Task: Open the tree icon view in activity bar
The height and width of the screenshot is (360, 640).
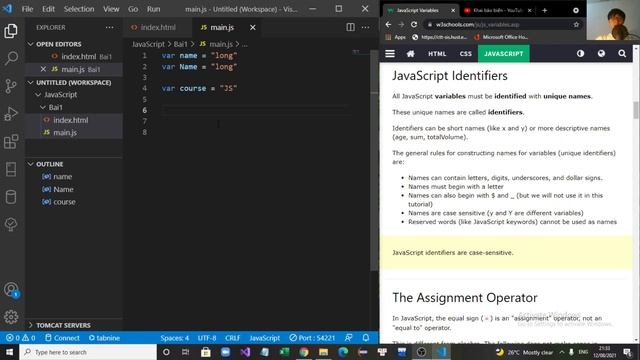Action: coord(11,224)
